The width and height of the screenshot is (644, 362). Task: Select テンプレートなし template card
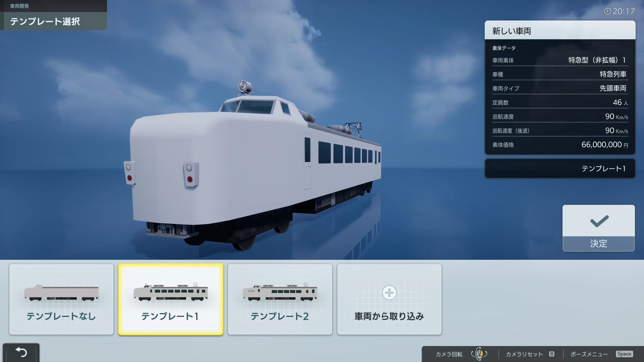[x=61, y=299]
